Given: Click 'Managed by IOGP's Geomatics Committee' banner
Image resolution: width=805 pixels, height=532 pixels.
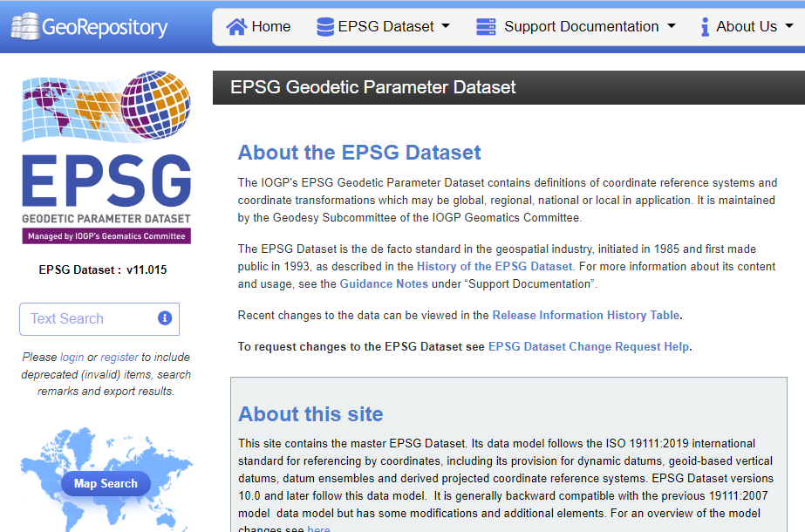Looking at the screenshot, I should click(106, 236).
